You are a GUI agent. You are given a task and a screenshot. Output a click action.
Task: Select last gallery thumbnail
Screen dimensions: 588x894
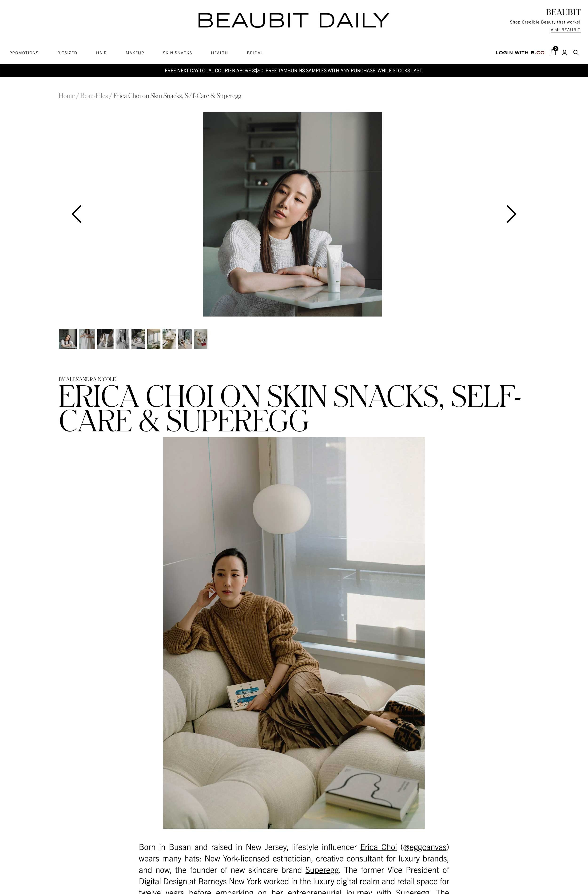(200, 339)
